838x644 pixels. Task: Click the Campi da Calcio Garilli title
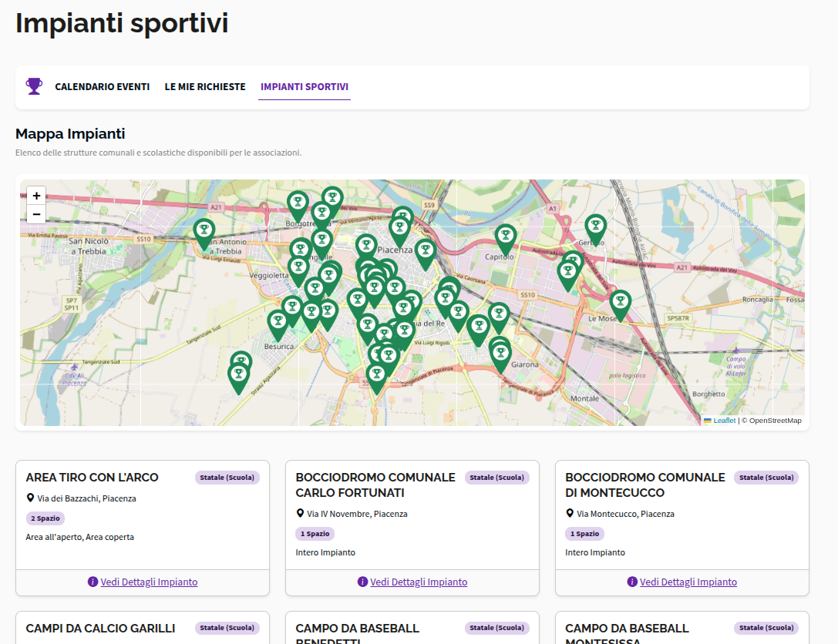[100, 629]
